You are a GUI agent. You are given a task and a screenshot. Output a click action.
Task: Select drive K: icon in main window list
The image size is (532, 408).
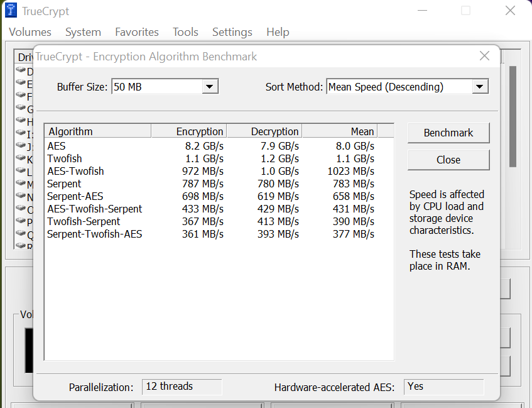(x=21, y=158)
